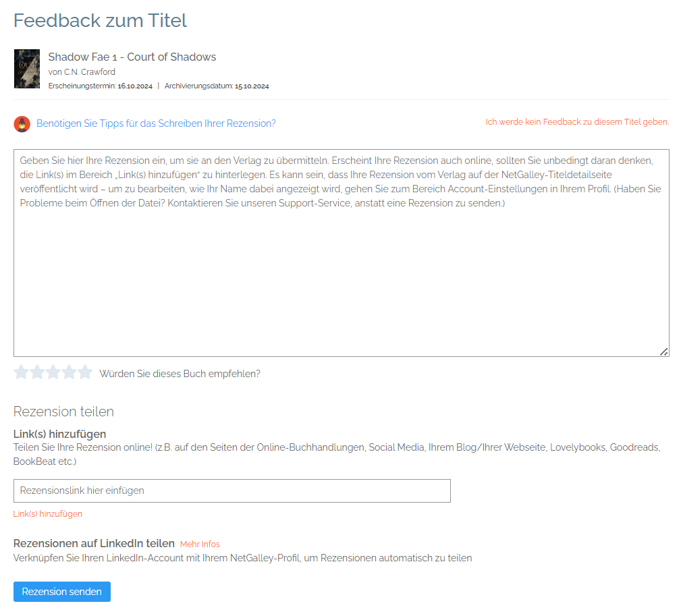681x616 pixels.
Task: Open tips for writing your Rezension
Action: click(x=156, y=123)
